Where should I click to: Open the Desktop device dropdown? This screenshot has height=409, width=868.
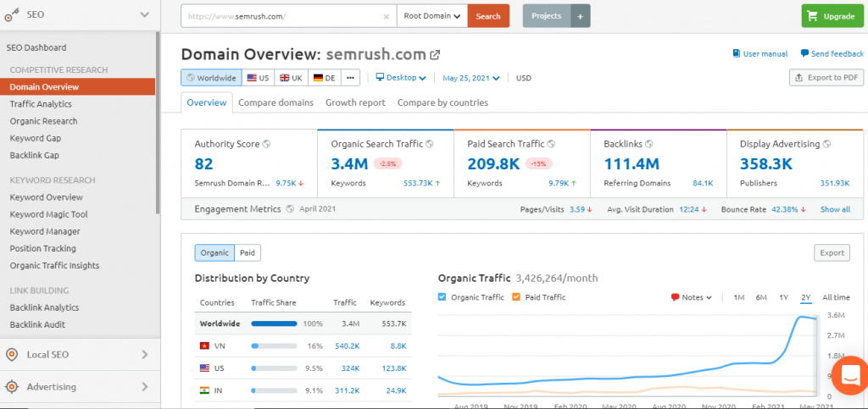pyautogui.click(x=401, y=78)
